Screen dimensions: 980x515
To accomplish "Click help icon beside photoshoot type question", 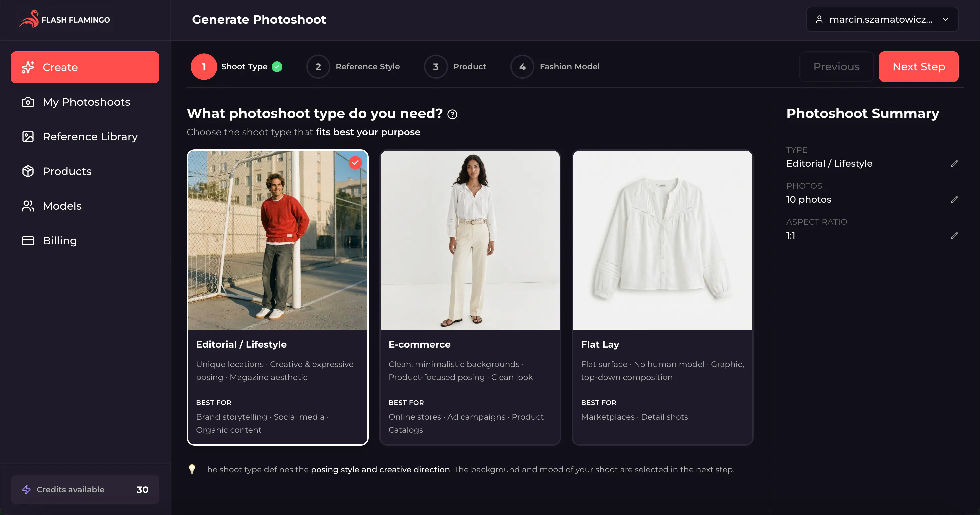I will tap(452, 114).
